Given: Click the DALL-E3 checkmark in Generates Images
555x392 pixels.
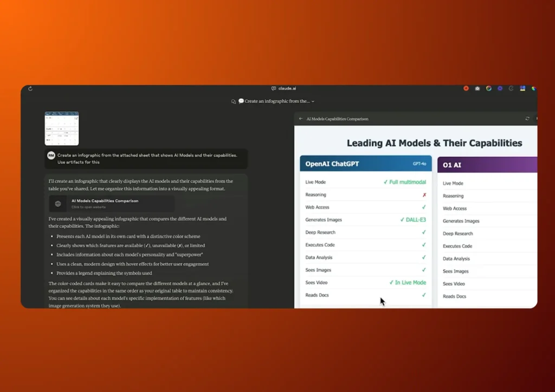Looking at the screenshot, I should 412,220.
